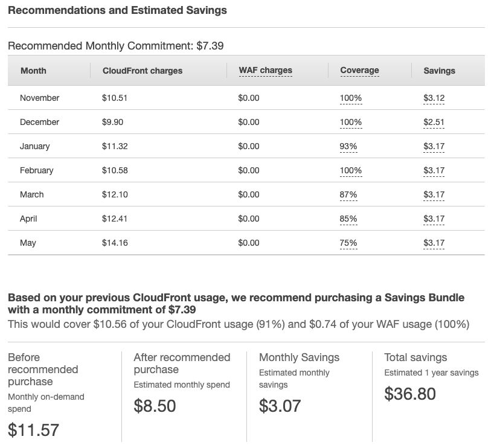Click April's 85% coverage value
The image size is (497, 448).
[x=348, y=219]
